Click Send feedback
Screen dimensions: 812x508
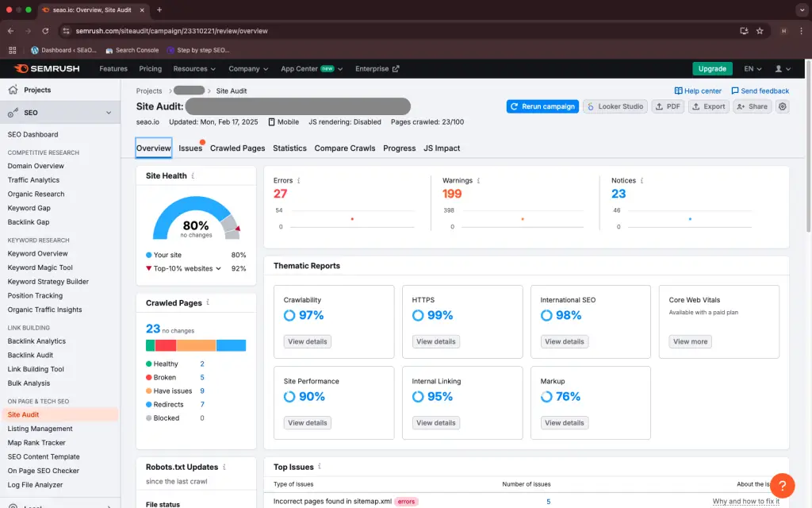[x=760, y=90]
